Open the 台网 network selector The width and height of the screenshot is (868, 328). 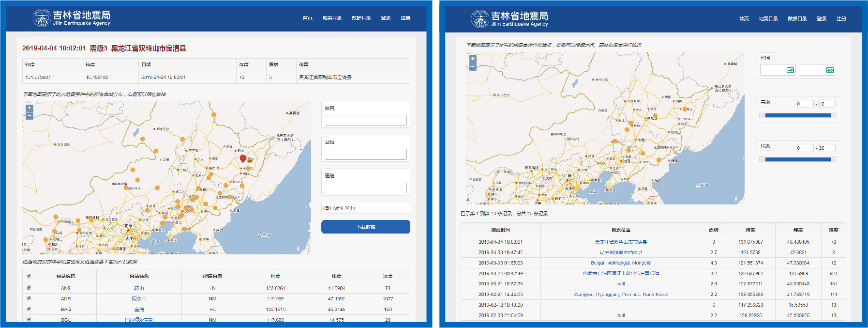tap(366, 120)
